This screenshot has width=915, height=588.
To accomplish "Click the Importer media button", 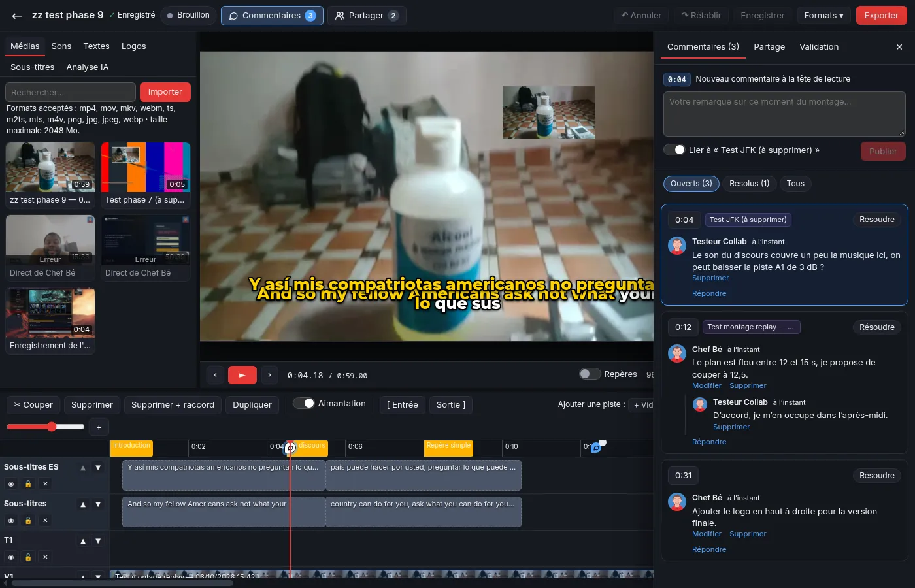I will [x=165, y=92].
